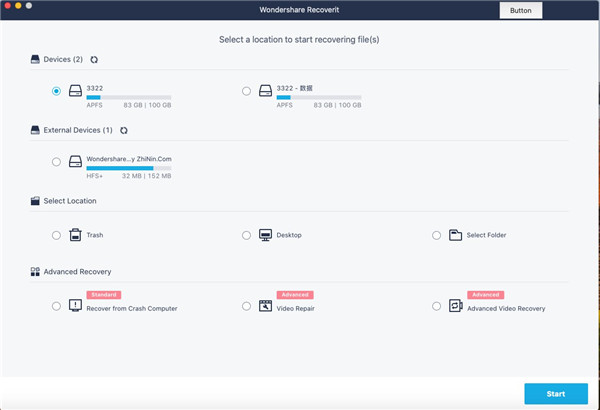Click the "Wondershare...y ZhiNin.Com" drive name
This screenshot has width=600, height=410.
point(129,159)
